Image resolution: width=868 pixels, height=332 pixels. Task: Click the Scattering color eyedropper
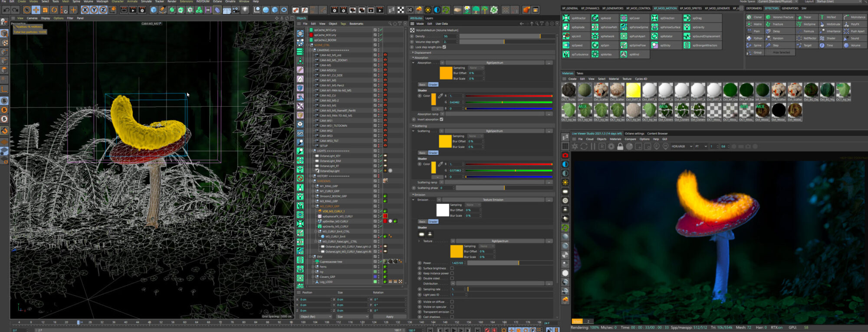(440, 164)
